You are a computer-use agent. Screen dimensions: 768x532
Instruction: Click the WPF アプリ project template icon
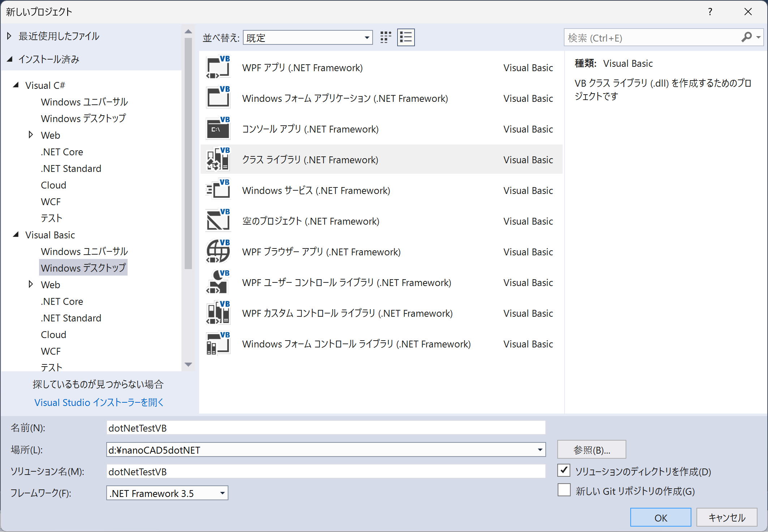(218, 67)
